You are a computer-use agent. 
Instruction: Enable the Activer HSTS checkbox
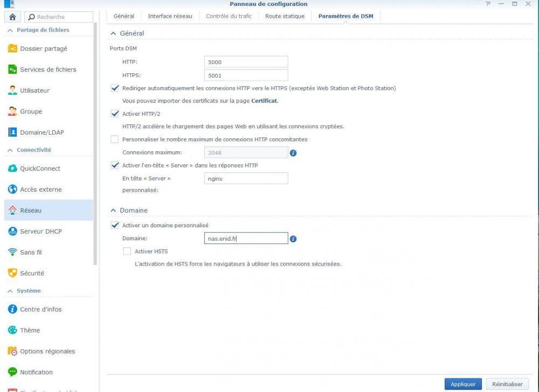click(127, 251)
